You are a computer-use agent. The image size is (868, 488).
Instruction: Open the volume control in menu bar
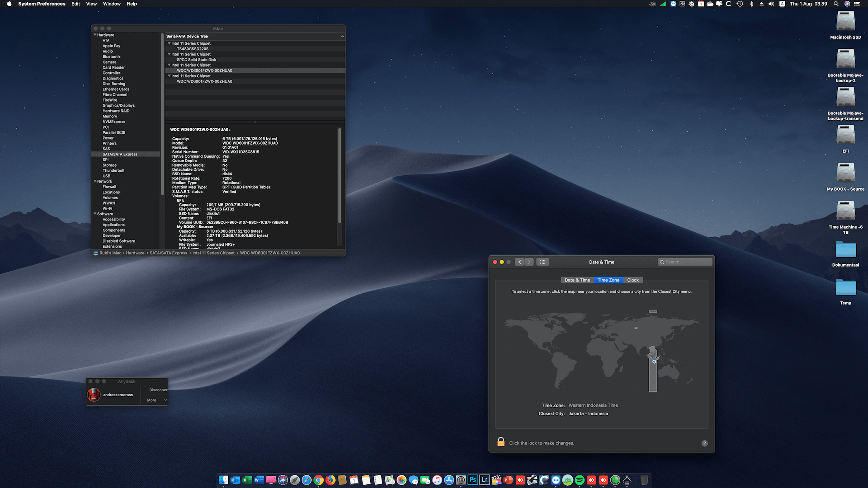click(771, 4)
